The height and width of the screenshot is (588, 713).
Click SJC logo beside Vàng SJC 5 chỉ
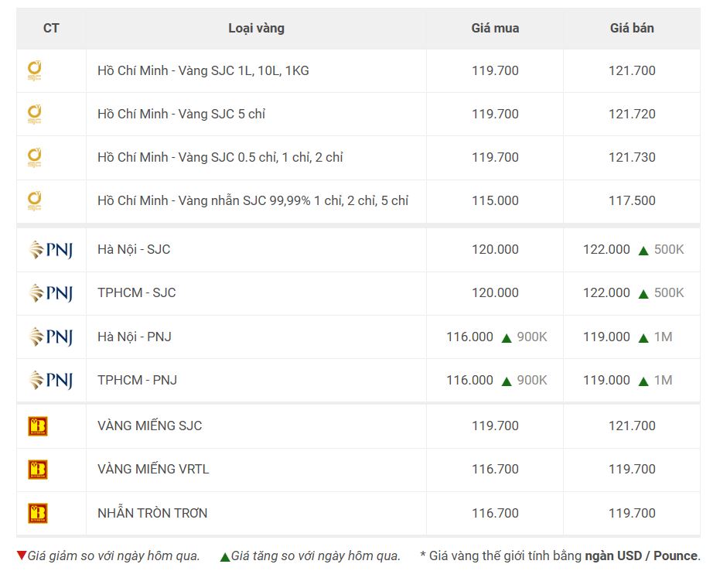click(35, 114)
